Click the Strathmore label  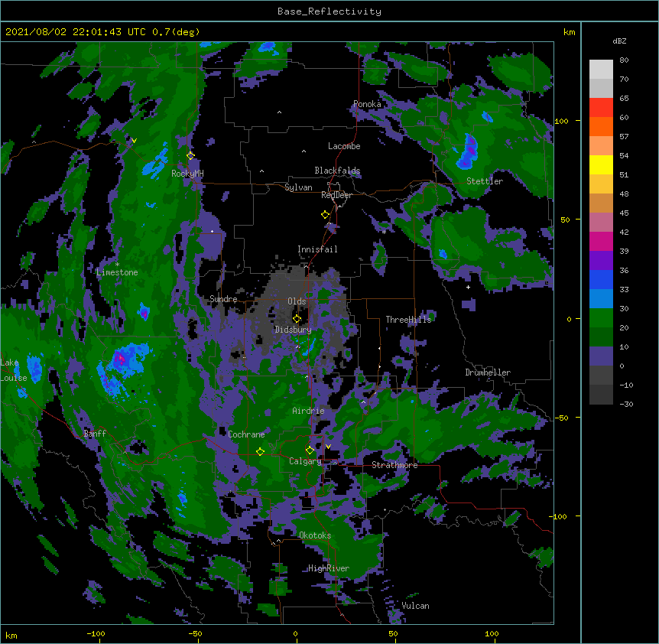tap(394, 465)
